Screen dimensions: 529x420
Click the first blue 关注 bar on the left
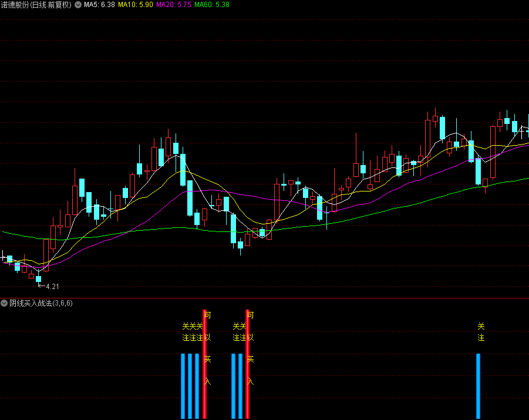click(183, 386)
